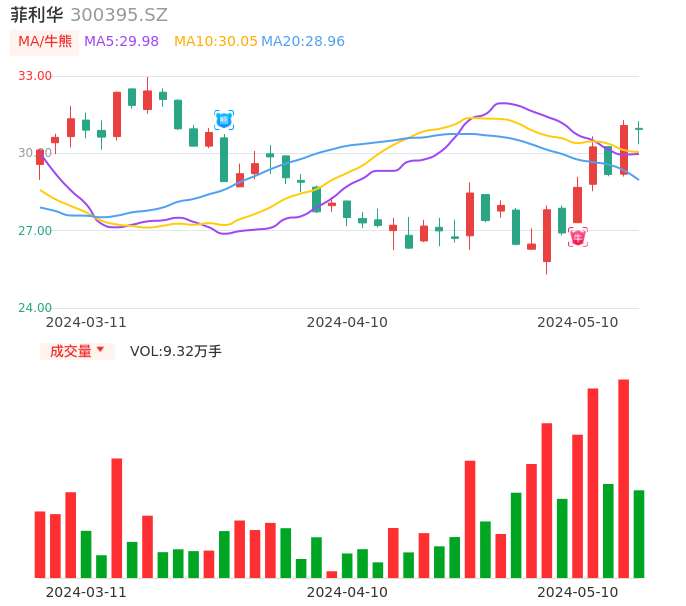Screen dimensions: 686x606
Task: Click the 24.00 price axis label
Action: [36, 308]
